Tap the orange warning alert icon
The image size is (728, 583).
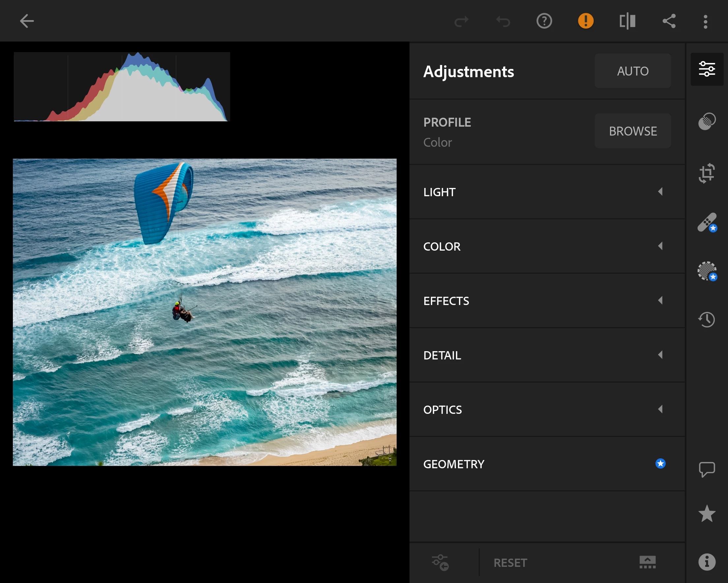pyautogui.click(x=586, y=21)
